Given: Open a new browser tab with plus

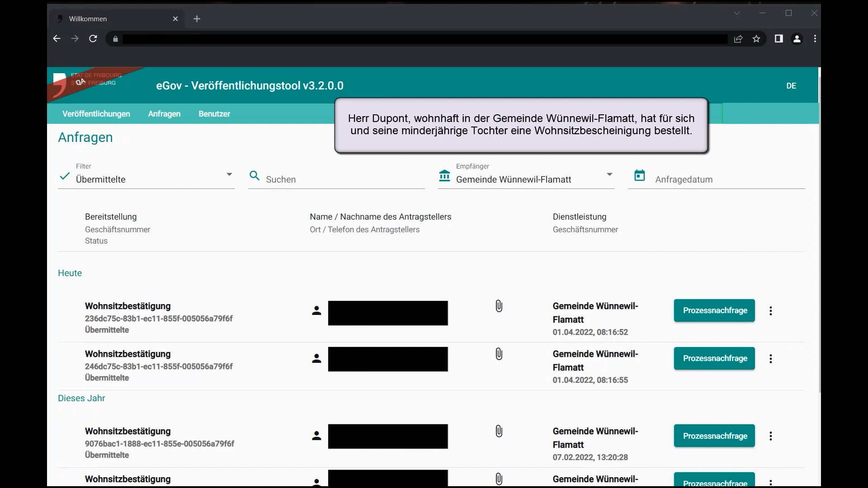Looking at the screenshot, I should pyautogui.click(x=197, y=19).
